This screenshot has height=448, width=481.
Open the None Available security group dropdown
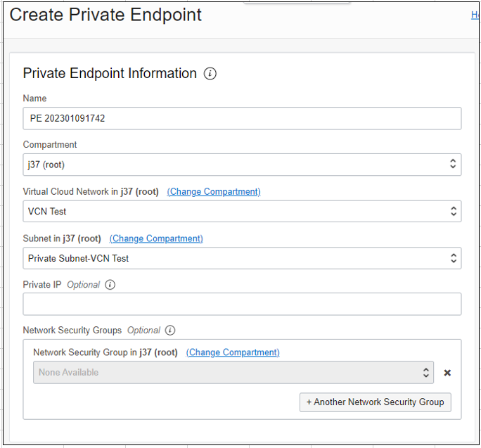point(233,373)
